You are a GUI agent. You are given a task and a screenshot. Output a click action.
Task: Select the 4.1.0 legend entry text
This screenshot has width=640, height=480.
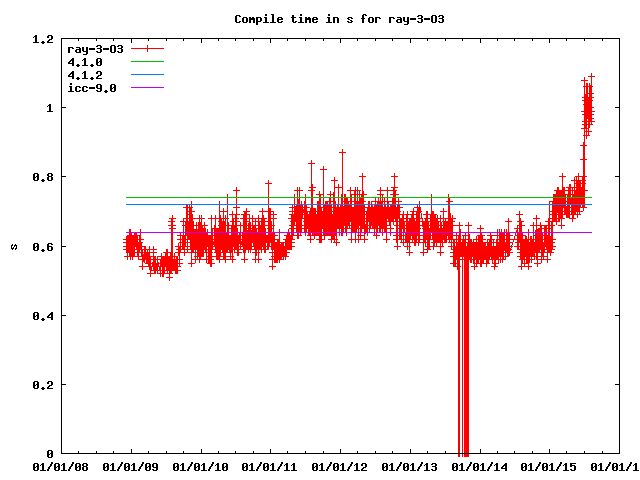(x=85, y=62)
